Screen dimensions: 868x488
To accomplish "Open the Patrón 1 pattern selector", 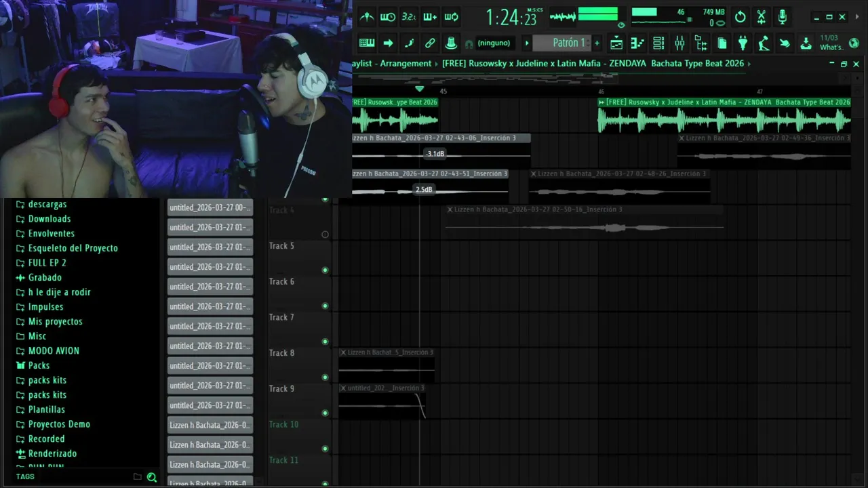I will click(562, 43).
